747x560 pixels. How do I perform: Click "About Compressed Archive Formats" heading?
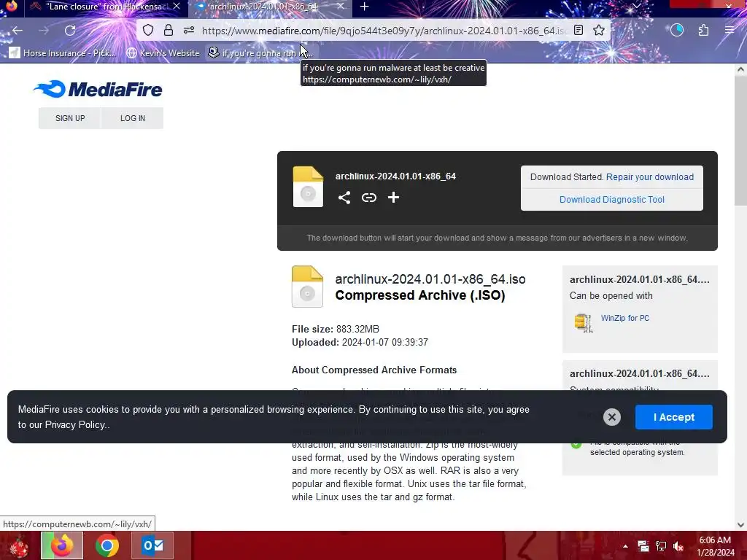[374, 370]
